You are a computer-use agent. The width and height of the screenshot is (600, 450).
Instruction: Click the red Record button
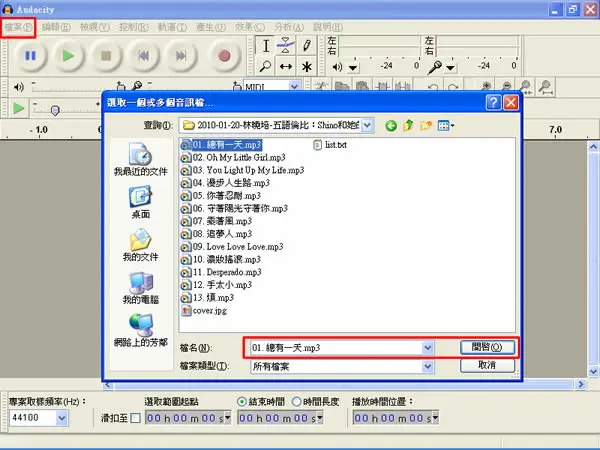[x=224, y=56]
